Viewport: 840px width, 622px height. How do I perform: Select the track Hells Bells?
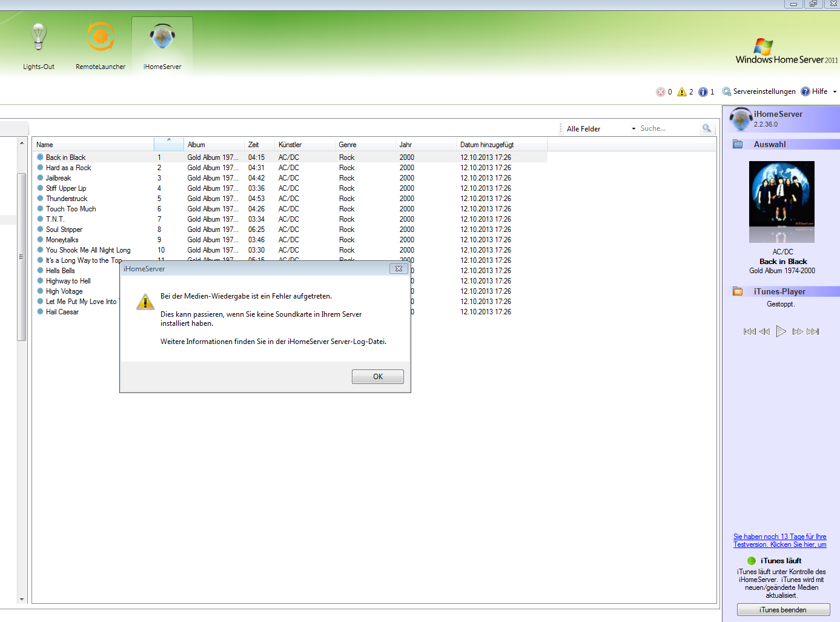(60, 271)
